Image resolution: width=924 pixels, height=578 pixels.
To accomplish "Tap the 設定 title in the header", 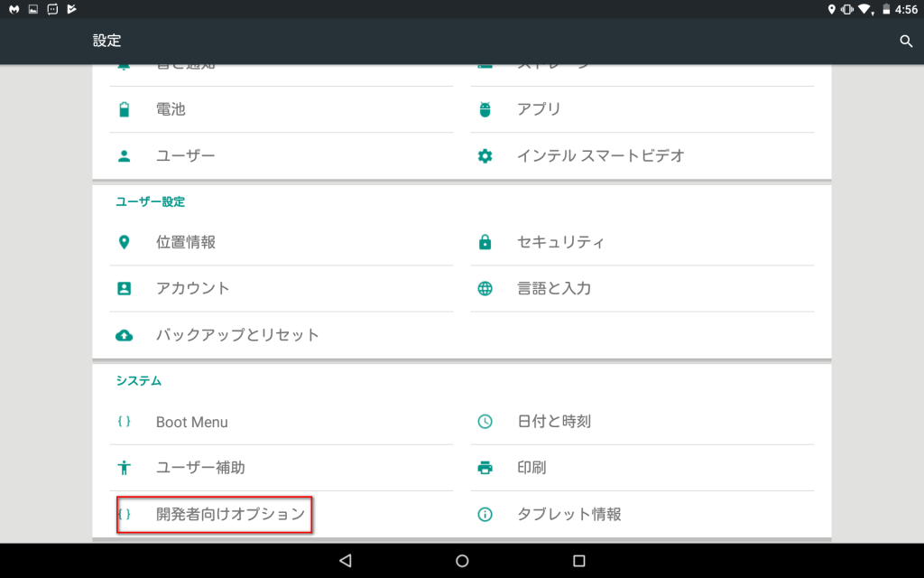I will pos(106,42).
